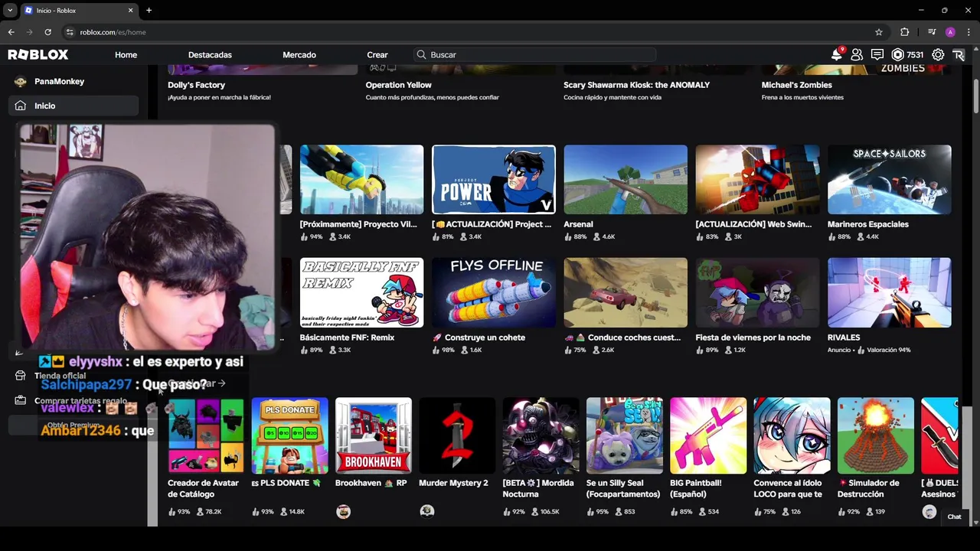The width and height of the screenshot is (980, 551).
Task: Select the Home menu item
Action: pyautogui.click(x=126, y=54)
